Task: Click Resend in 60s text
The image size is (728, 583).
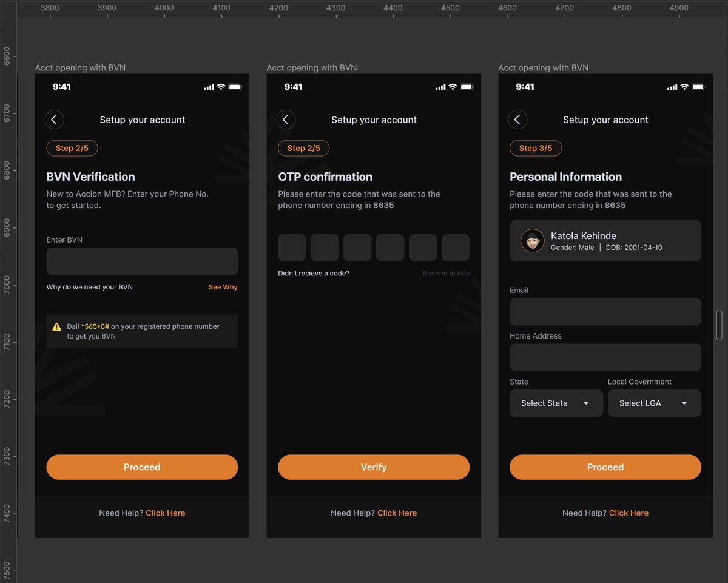Action: point(446,274)
